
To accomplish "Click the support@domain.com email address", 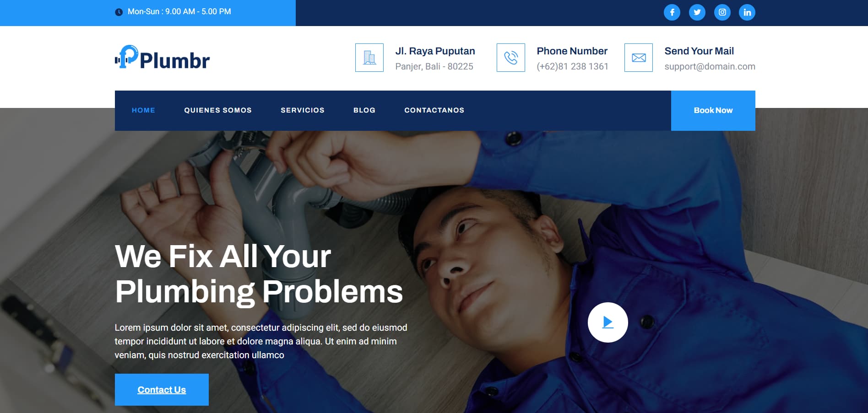I will pyautogui.click(x=710, y=66).
